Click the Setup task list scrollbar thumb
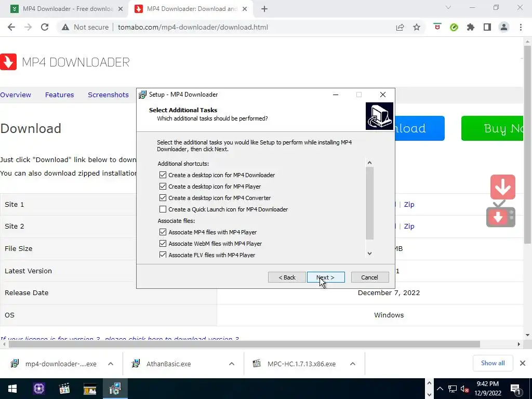 [369, 203]
